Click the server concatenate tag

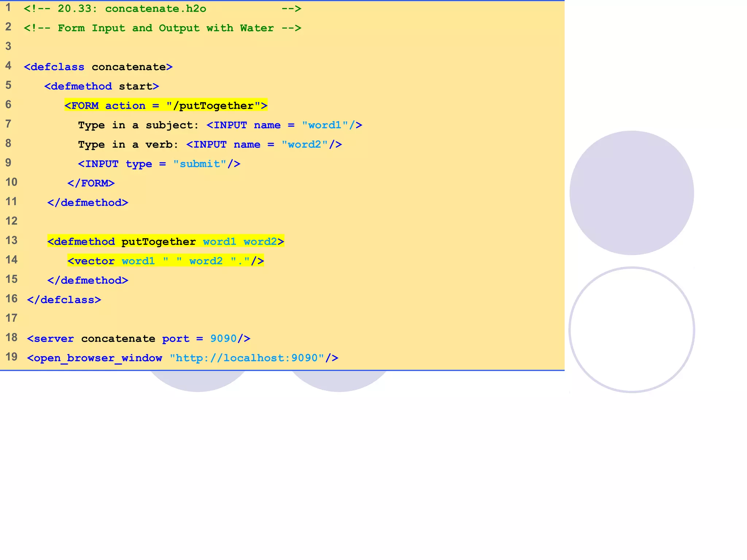pos(91,339)
